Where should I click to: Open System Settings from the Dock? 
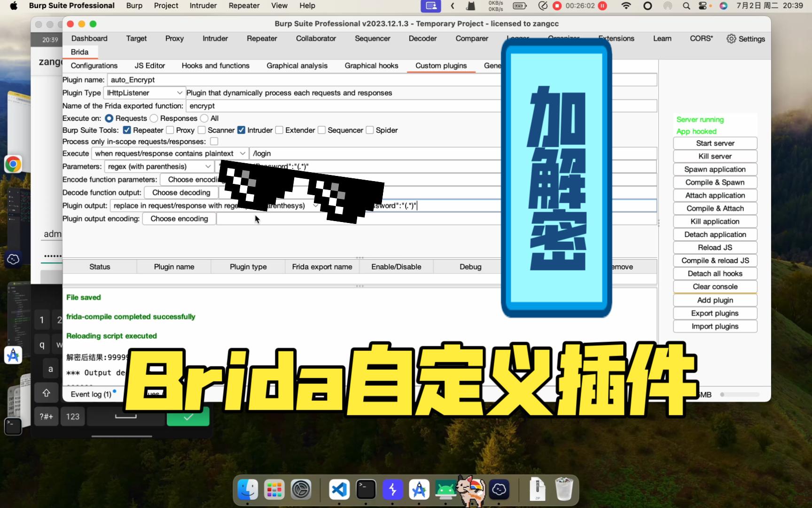coord(301,490)
